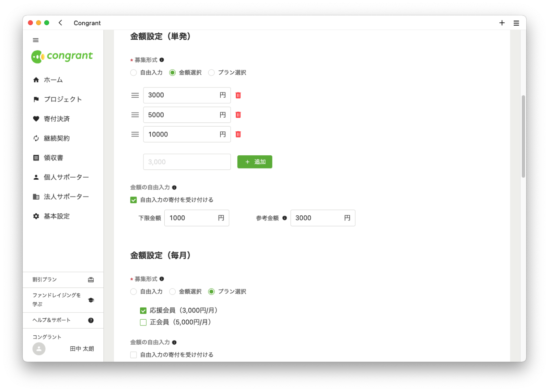The height and width of the screenshot is (392, 549).
Task: Click the person icon beside 個人サポーター
Action: click(x=36, y=177)
